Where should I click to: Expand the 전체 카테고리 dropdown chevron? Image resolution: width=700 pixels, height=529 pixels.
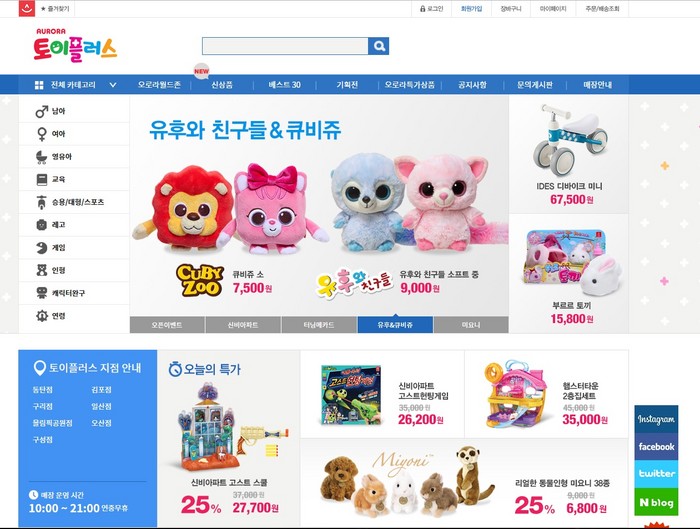[x=113, y=85]
